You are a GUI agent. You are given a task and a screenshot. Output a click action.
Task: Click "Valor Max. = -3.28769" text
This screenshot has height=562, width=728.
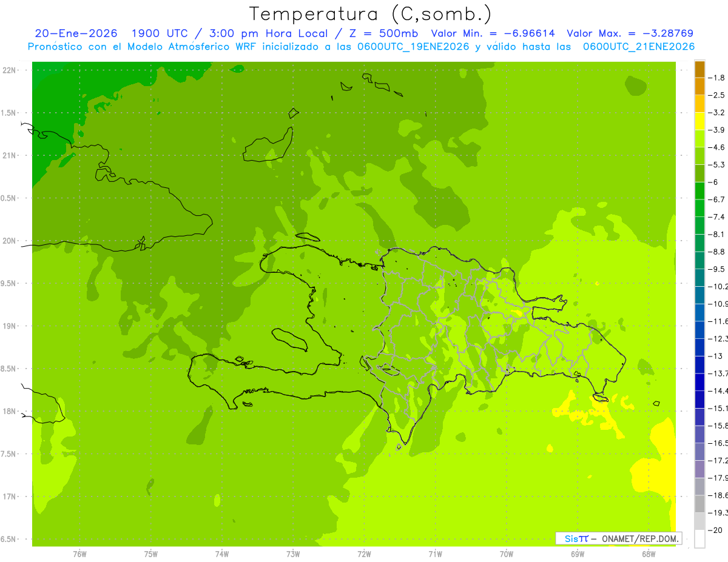click(x=630, y=33)
